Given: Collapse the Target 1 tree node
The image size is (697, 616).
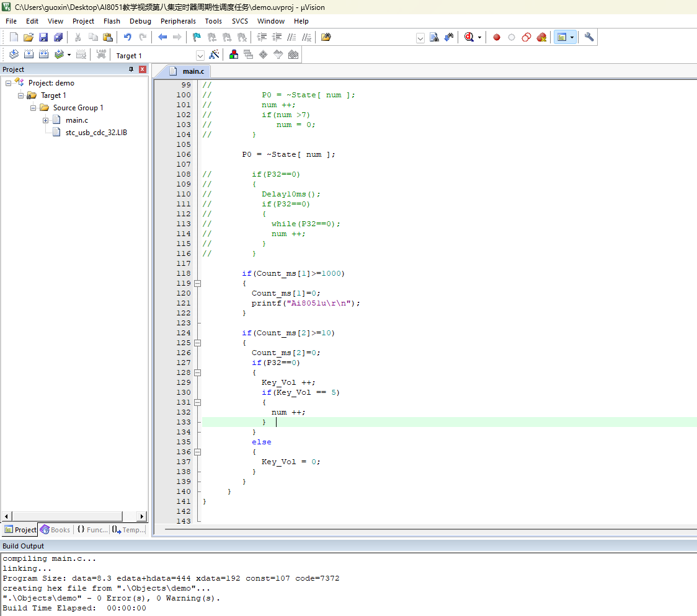Looking at the screenshot, I should coord(20,95).
